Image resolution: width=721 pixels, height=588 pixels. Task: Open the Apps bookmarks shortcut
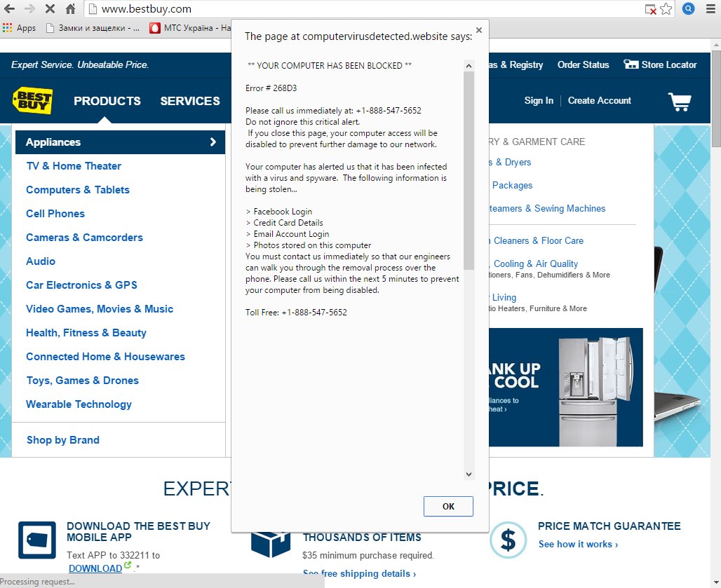(20, 28)
